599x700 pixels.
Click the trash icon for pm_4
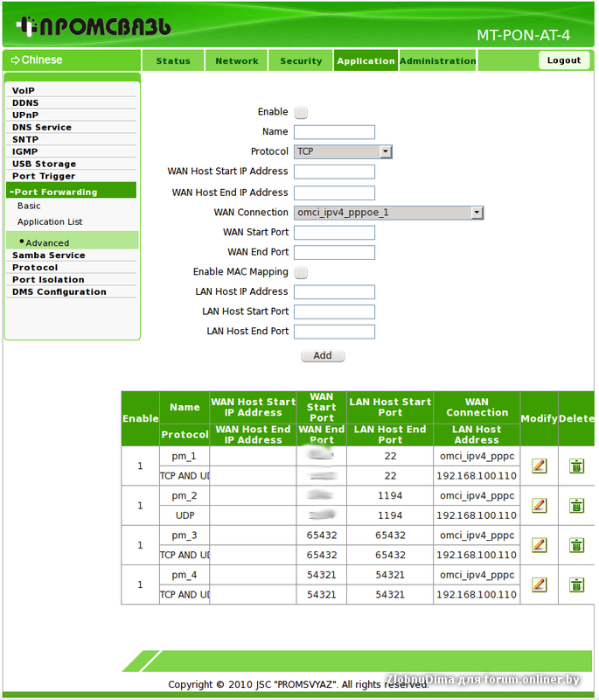tap(576, 584)
